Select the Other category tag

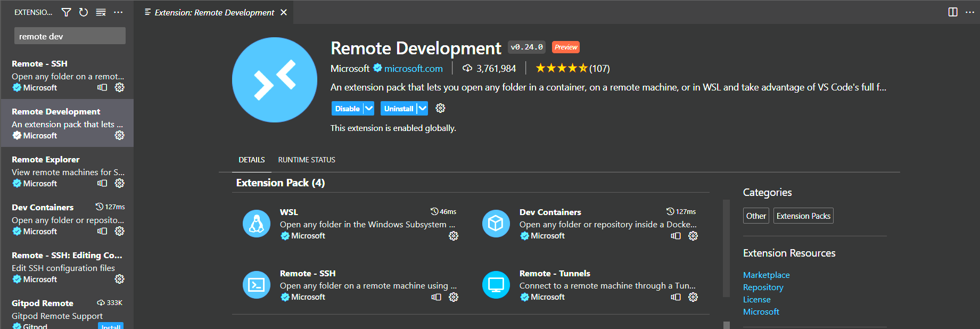point(756,216)
